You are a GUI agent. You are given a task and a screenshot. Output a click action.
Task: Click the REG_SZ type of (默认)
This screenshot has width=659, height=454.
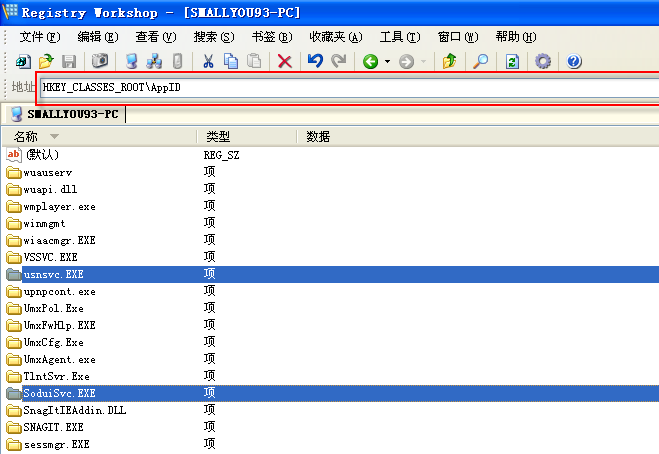point(221,155)
